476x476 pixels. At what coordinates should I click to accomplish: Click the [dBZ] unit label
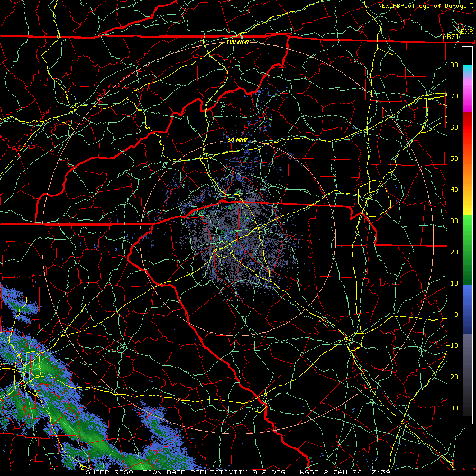[450, 37]
